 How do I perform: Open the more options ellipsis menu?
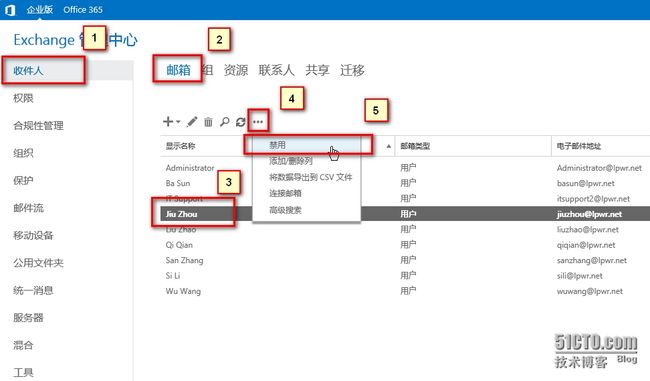point(258,121)
